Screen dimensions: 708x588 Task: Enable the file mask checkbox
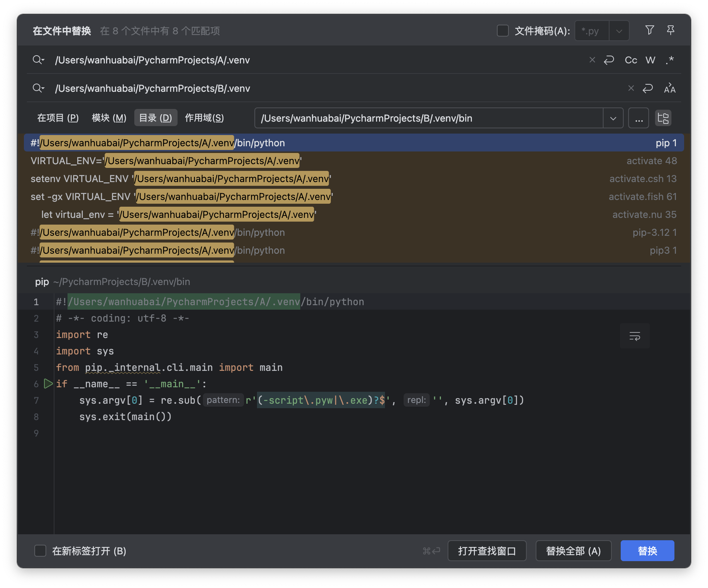(502, 31)
